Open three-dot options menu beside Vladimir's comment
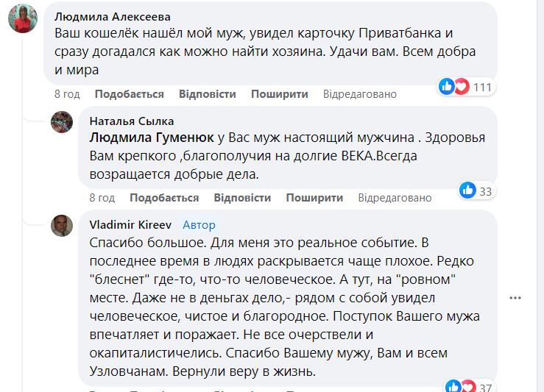Screen dimensions: 544x392 [x=516, y=298]
